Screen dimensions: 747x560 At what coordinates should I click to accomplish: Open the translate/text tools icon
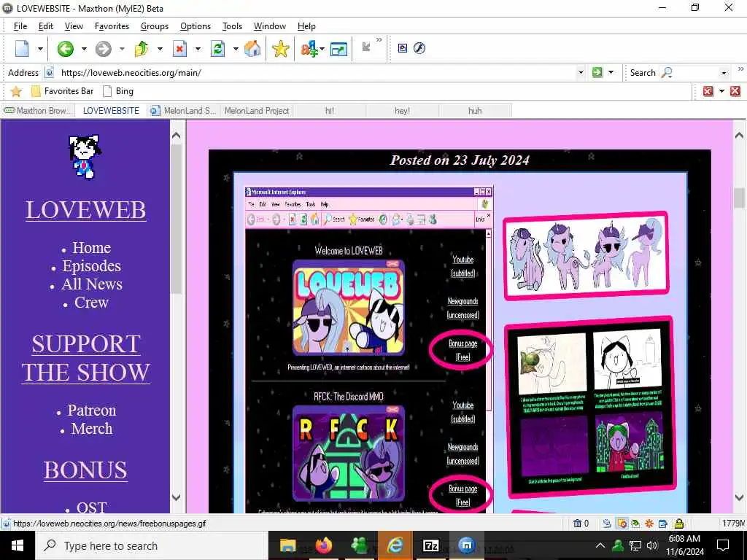pyautogui.click(x=309, y=49)
